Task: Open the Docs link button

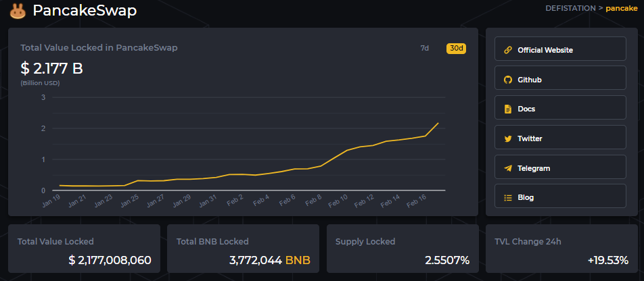Action: 560,107
